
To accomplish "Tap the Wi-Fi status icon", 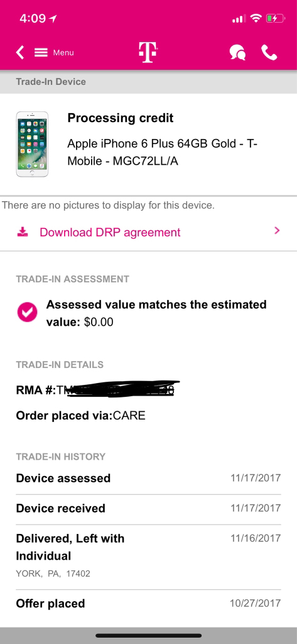I will [x=256, y=18].
